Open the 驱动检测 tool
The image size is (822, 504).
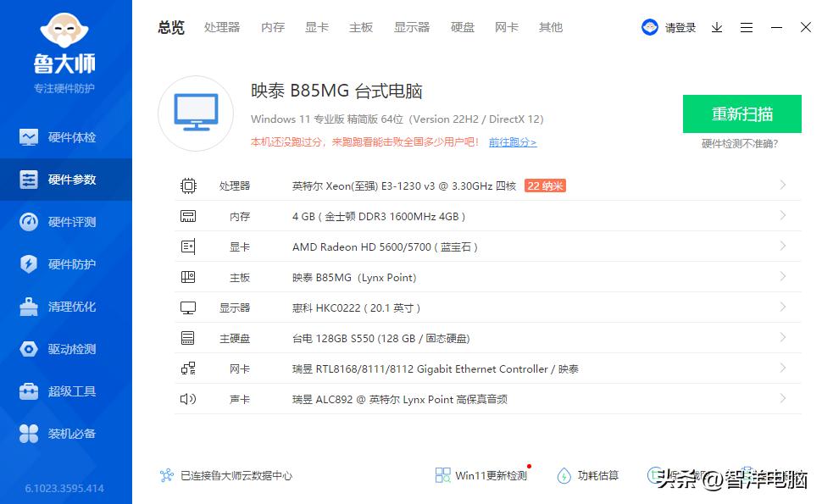click(x=65, y=348)
